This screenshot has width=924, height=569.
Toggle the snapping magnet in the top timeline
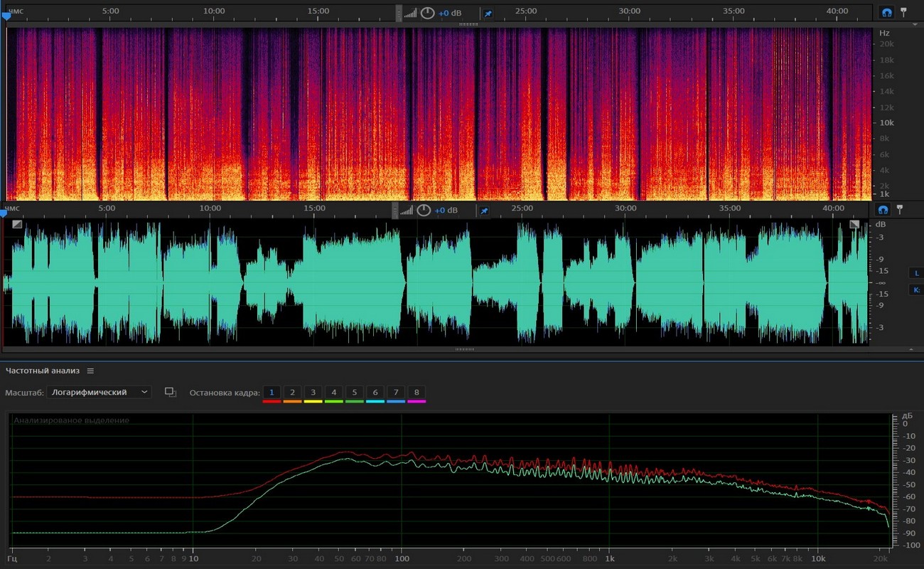tap(886, 13)
